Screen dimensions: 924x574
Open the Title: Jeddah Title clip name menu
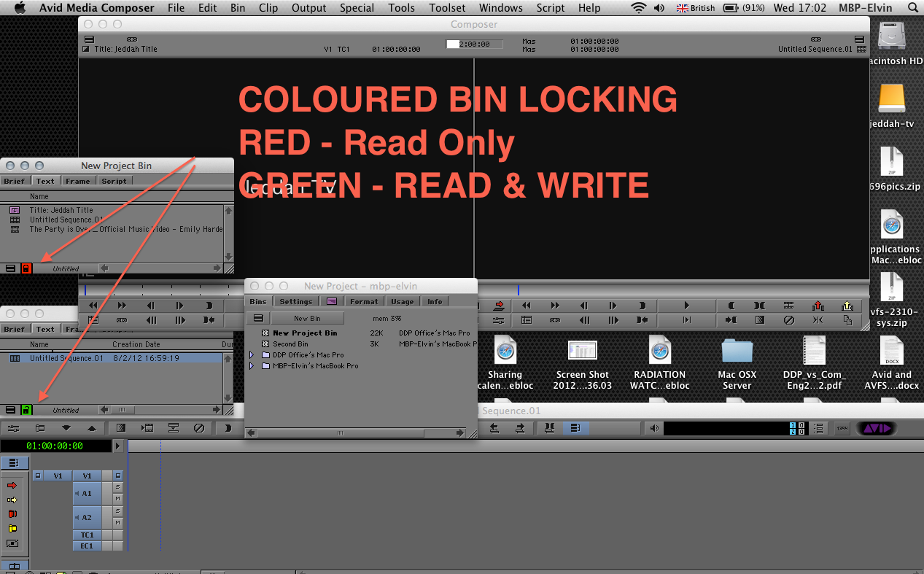125,49
